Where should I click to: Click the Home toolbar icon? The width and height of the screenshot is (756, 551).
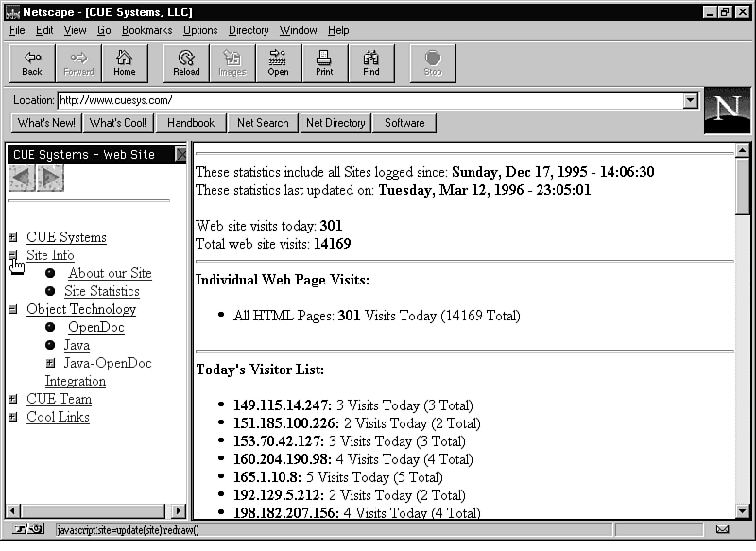[125, 63]
